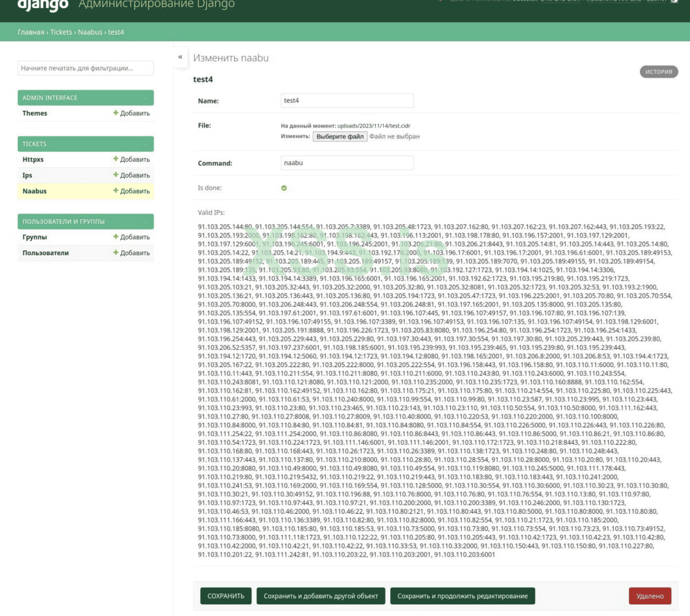Click the green Is done checkmark icon
This screenshot has height=616, width=690.
tap(284, 188)
